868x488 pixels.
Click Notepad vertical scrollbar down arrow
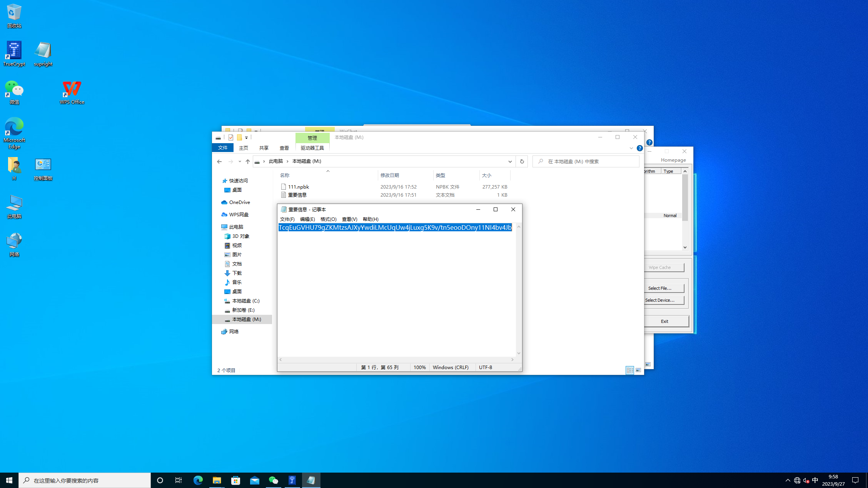pyautogui.click(x=519, y=353)
